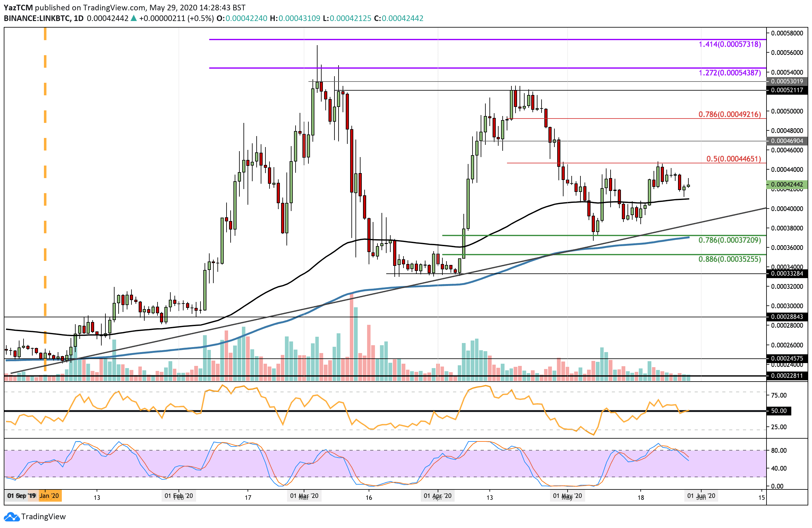This screenshot has width=812, height=528.
Task: Click the green 0.786(0.00037209) support label
Action: point(729,240)
